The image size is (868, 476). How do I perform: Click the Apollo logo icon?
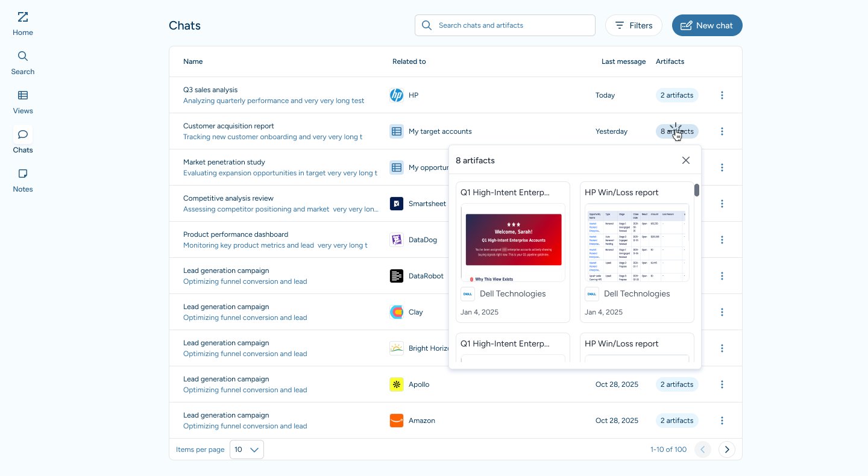(x=397, y=384)
